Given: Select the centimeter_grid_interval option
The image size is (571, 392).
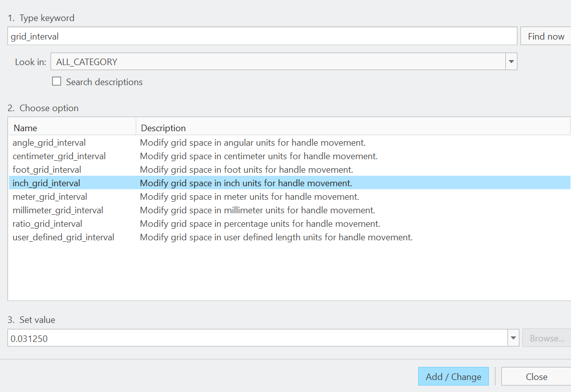Looking at the screenshot, I should click(59, 156).
